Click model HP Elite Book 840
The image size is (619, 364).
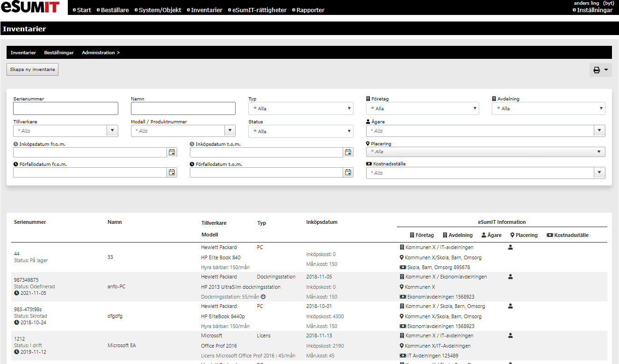click(221, 257)
